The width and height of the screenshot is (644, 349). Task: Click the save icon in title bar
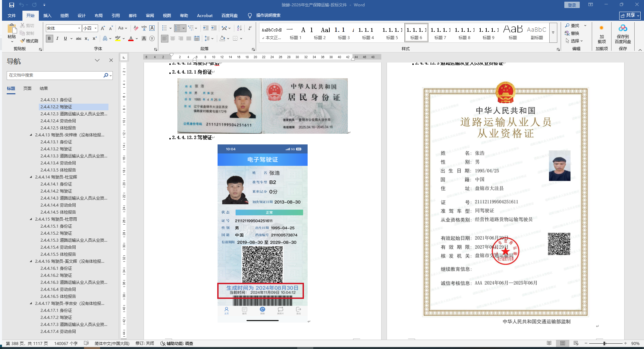point(12,5)
